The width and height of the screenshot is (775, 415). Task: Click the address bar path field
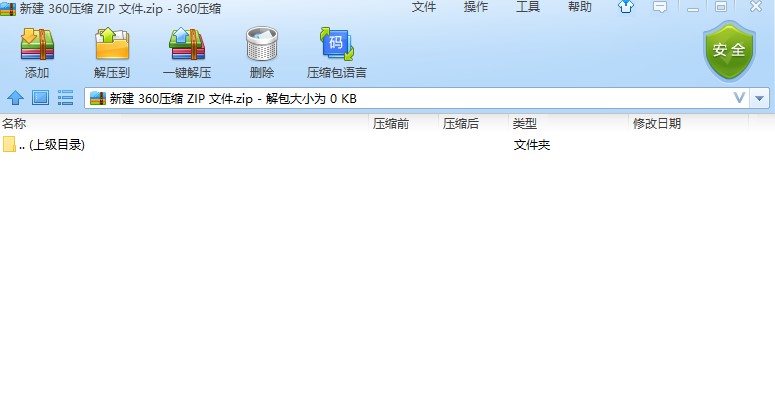click(415, 98)
